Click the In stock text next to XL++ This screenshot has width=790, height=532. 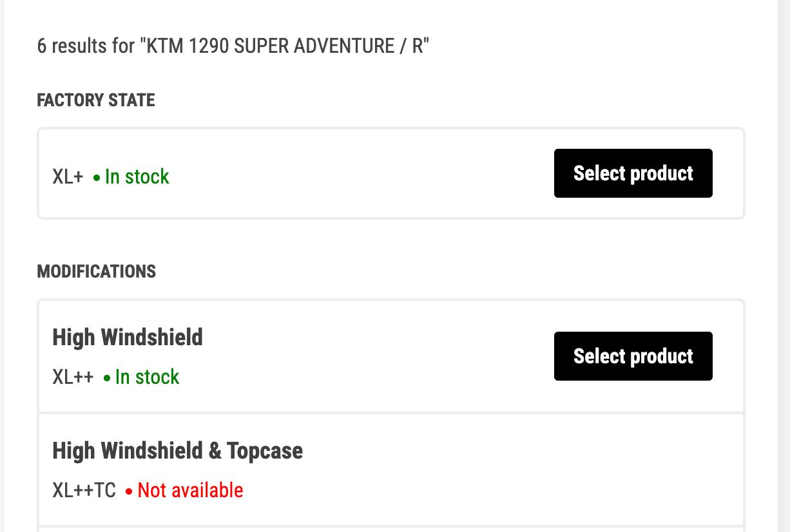pyautogui.click(x=147, y=377)
